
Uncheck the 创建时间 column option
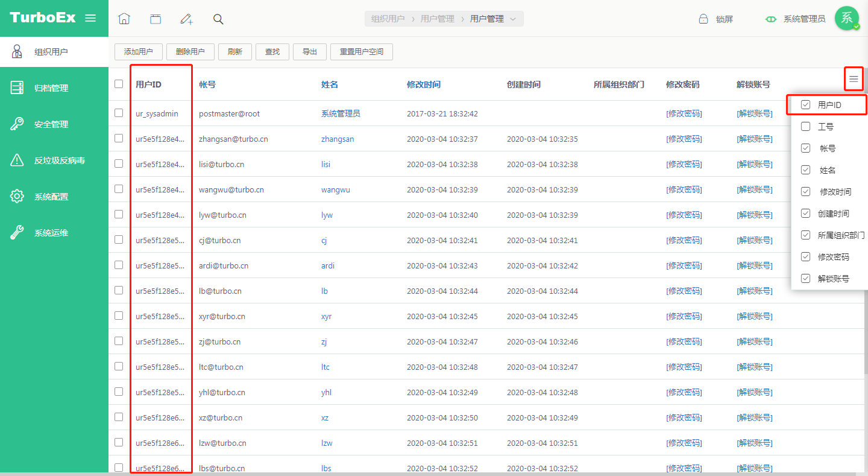tap(805, 214)
